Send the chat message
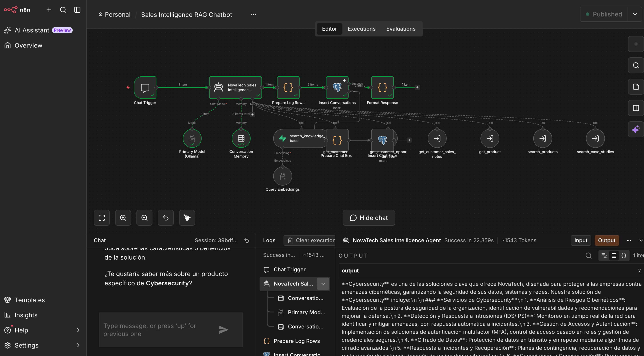This screenshot has height=356, width=644. pos(224,330)
